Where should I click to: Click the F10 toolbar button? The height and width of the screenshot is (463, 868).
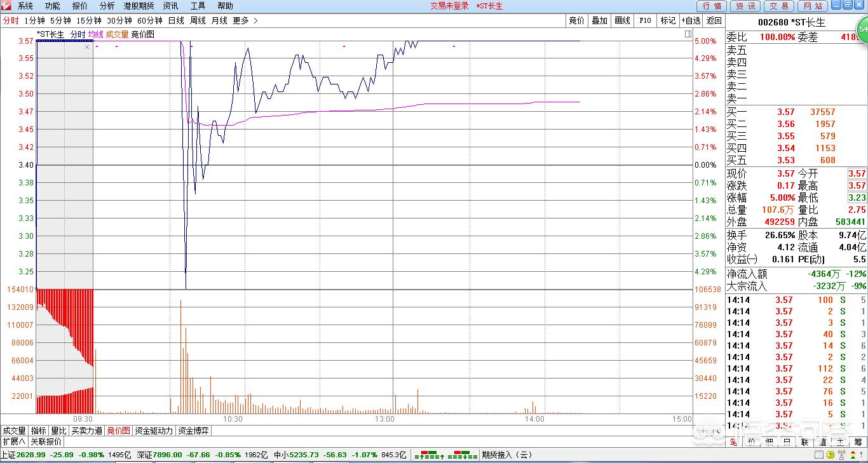645,20
